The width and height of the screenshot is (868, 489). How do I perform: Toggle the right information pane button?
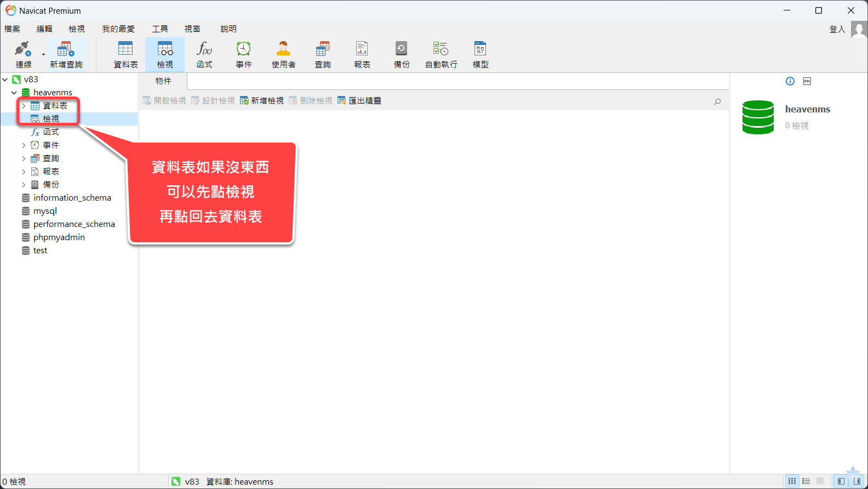[857, 481]
